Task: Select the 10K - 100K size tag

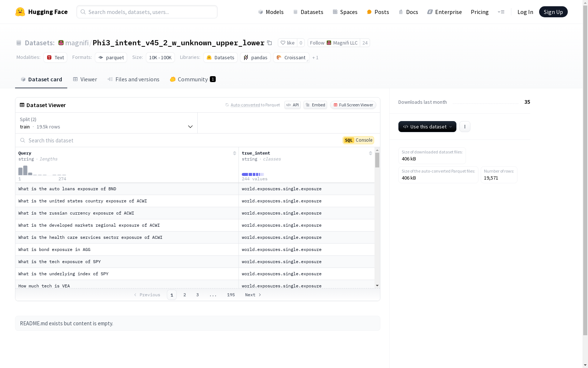Action: point(160,57)
